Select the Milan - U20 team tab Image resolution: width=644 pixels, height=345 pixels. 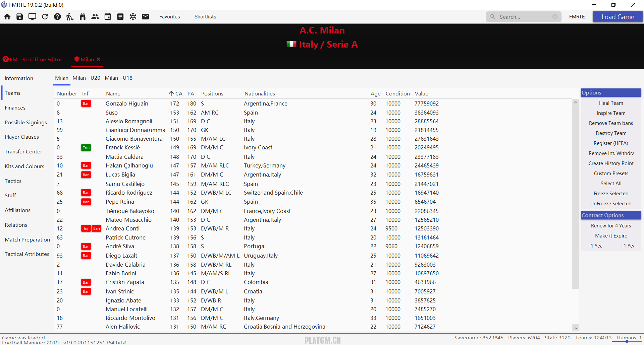coord(87,78)
